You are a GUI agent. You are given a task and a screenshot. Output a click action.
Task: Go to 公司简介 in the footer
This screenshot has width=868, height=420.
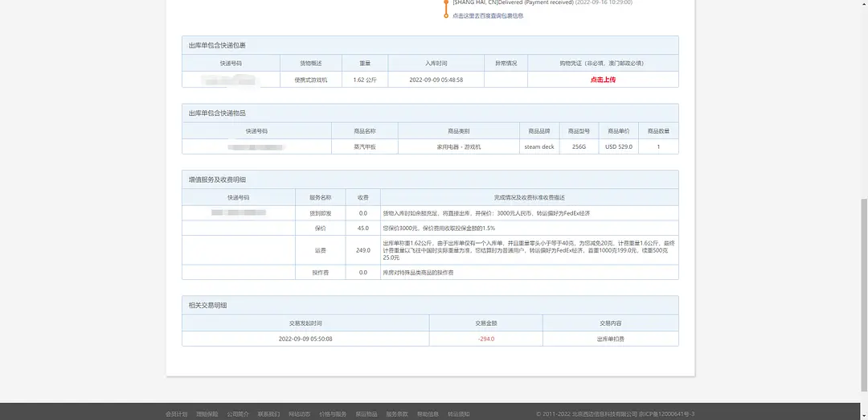pyautogui.click(x=238, y=414)
